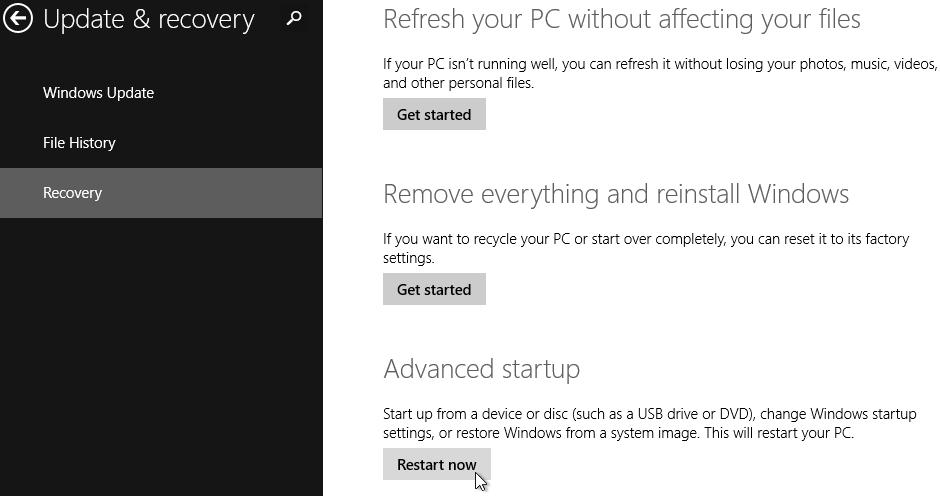
Task: Click the Update & recovery title
Action: 149,19
